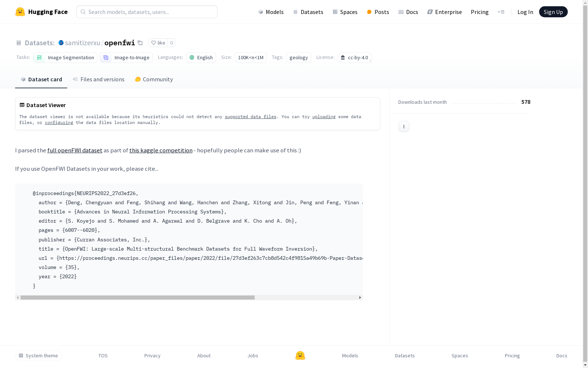Click the right arrow of the code scrollbar

pyautogui.click(x=360, y=297)
